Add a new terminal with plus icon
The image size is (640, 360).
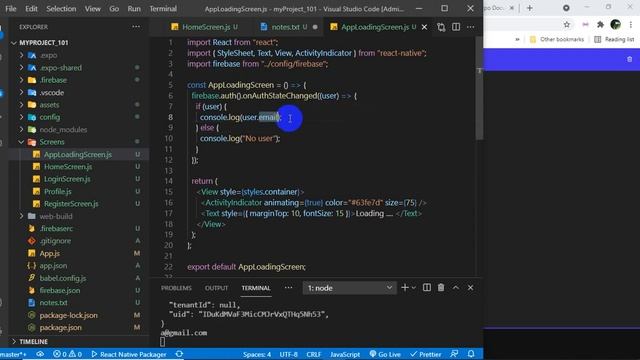(x=404, y=288)
